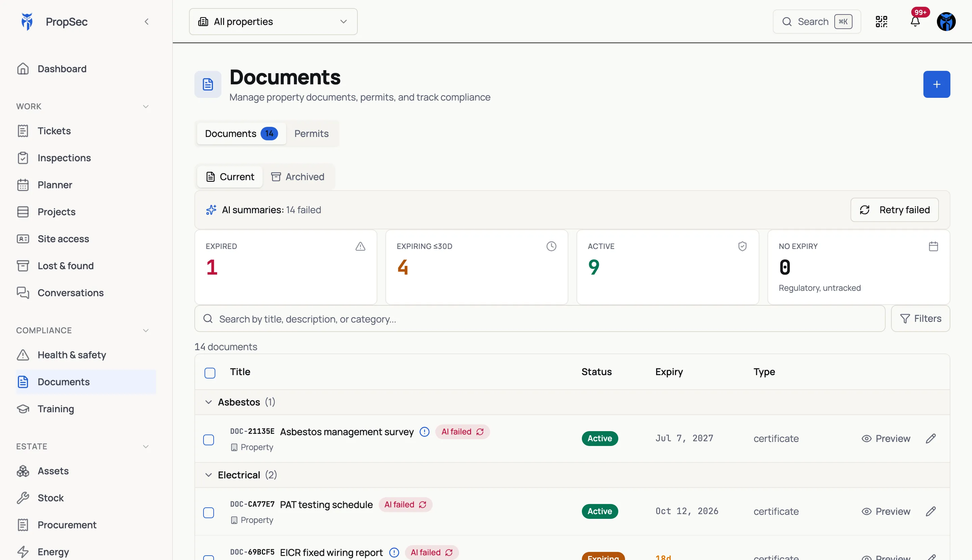Image resolution: width=972 pixels, height=560 pixels.
Task: Collapse the Electrical document group
Action: pyautogui.click(x=209, y=475)
